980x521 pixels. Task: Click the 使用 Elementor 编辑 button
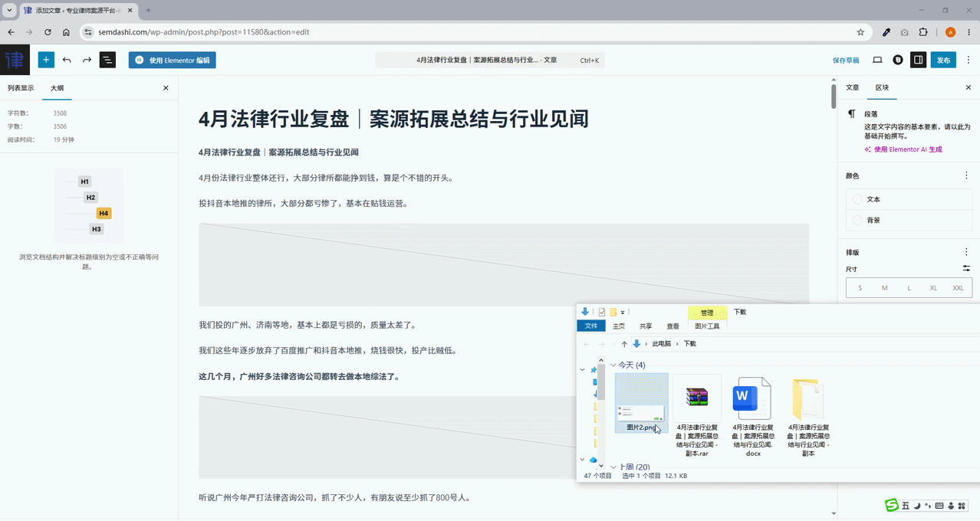tap(173, 60)
